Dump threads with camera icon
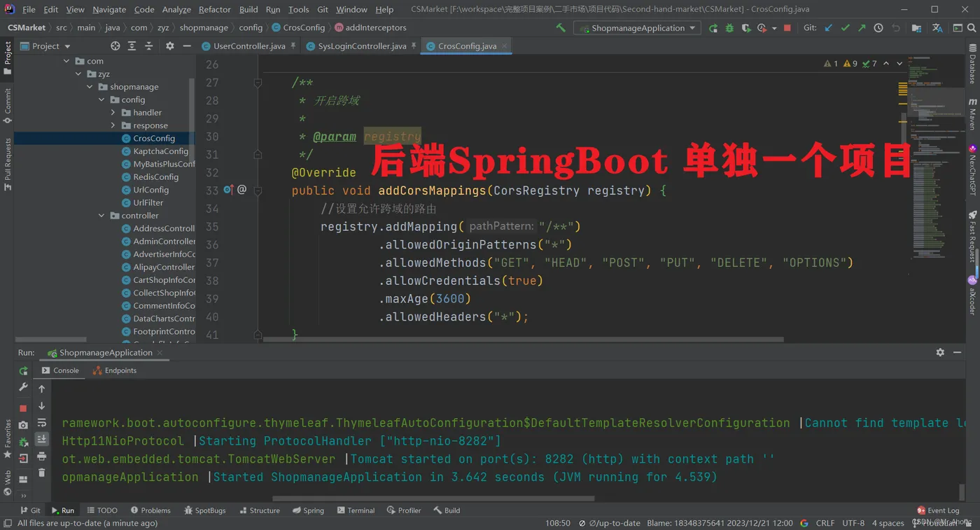 point(23,425)
